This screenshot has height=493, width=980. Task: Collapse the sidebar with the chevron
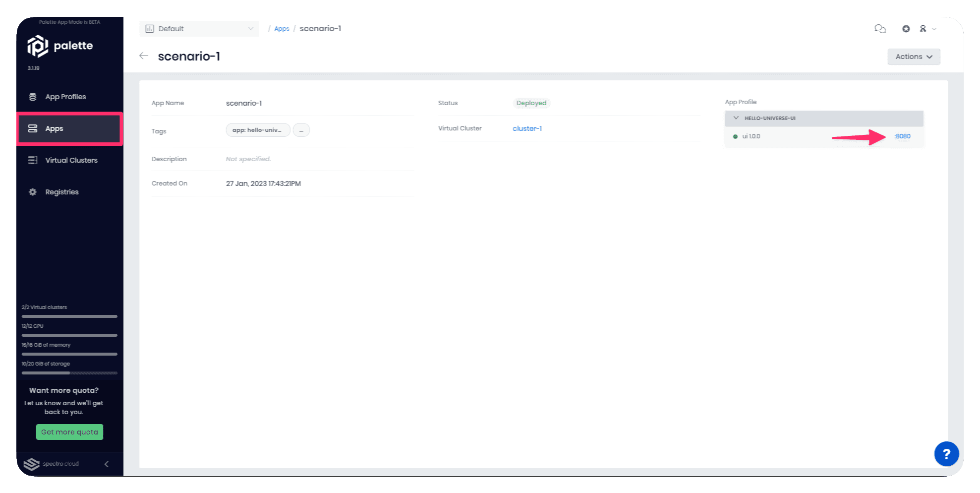(x=106, y=464)
